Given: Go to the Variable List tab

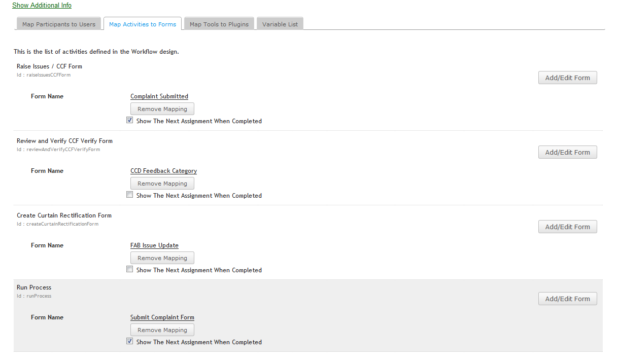Looking at the screenshot, I should click(x=280, y=24).
